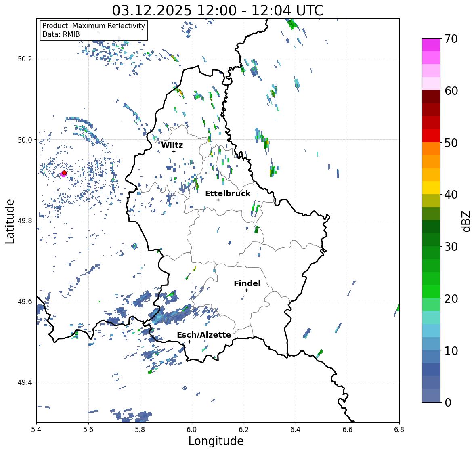
Task: Click the cross marker below Findel label
Action: click(247, 290)
